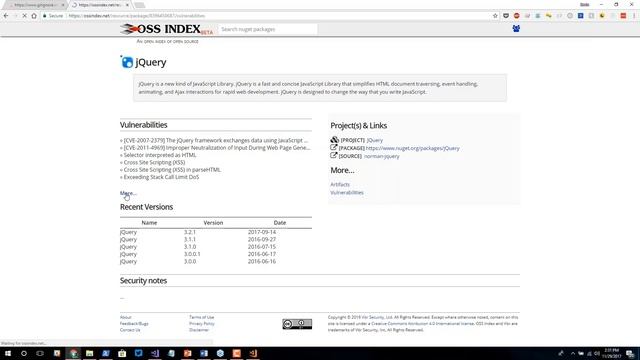Click the taskbar clock
640x360 pixels.
pos(611,353)
